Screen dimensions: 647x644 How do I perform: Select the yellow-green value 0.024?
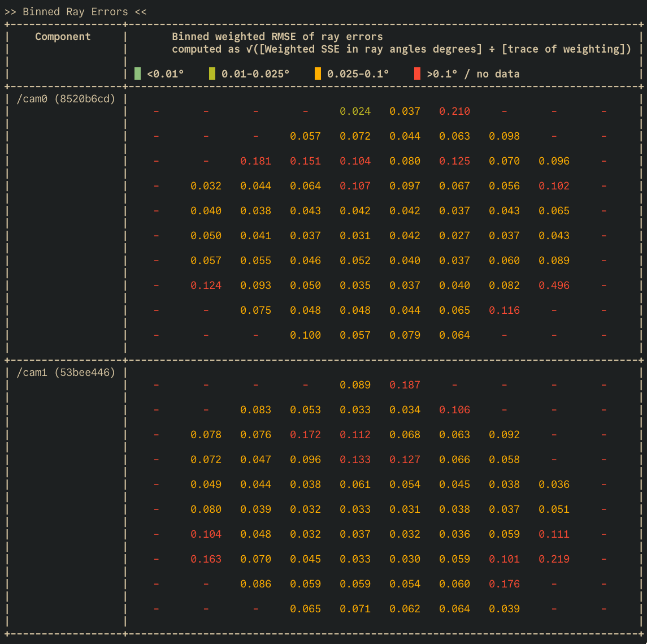point(355,111)
